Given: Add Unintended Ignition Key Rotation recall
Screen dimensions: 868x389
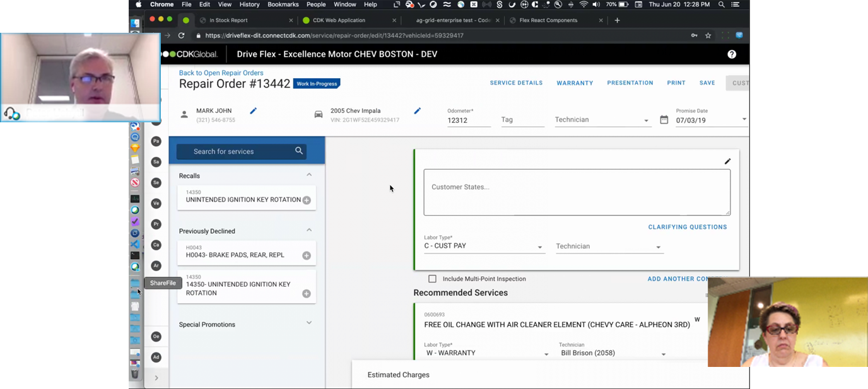Looking at the screenshot, I should (x=306, y=200).
